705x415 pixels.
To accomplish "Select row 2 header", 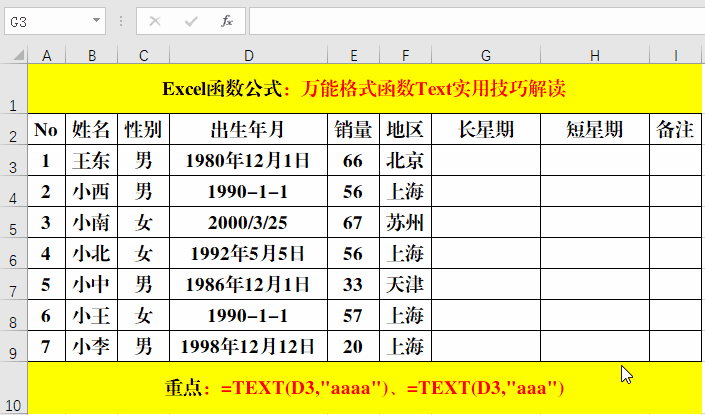I will (x=13, y=129).
